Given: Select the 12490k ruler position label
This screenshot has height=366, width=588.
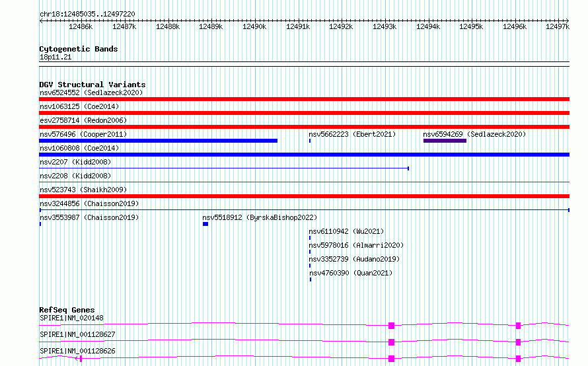Looking at the screenshot, I should pos(254,26).
